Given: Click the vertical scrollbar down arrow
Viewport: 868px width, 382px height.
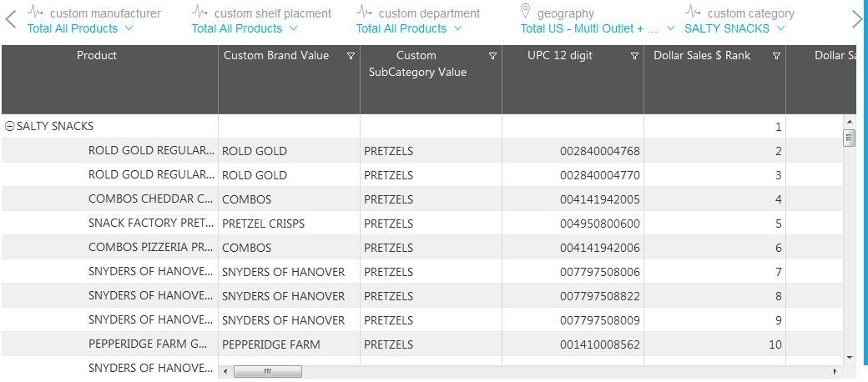Looking at the screenshot, I should tap(850, 356).
